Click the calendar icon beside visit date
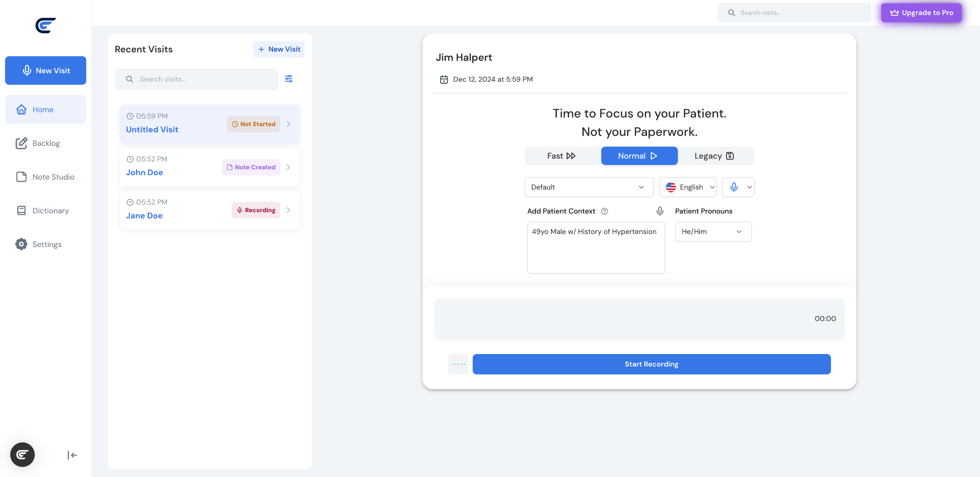The width and height of the screenshot is (980, 477). coord(444,79)
